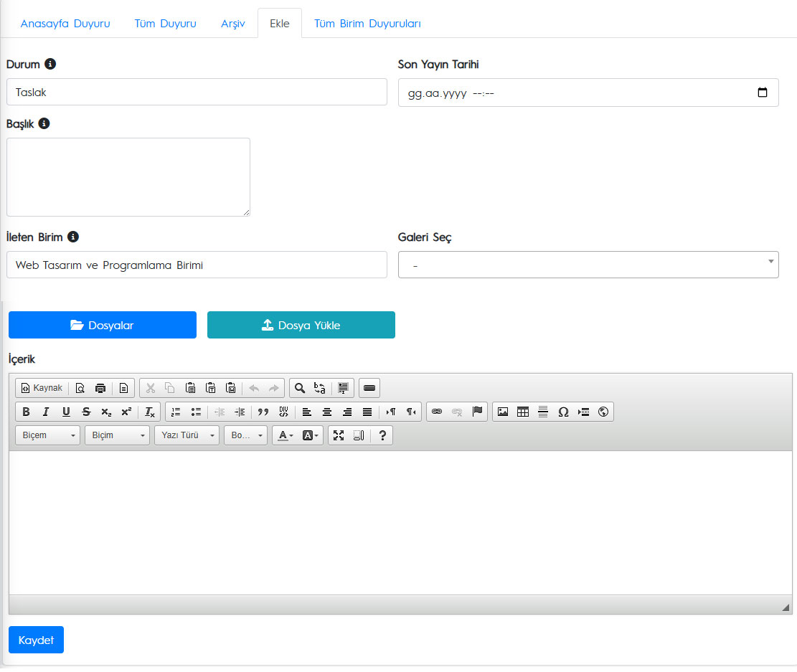Insert an anchor with flag icon

(x=477, y=412)
